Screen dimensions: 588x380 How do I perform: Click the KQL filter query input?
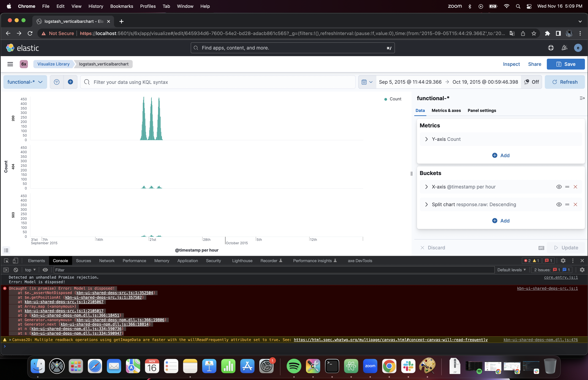(x=218, y=82)
